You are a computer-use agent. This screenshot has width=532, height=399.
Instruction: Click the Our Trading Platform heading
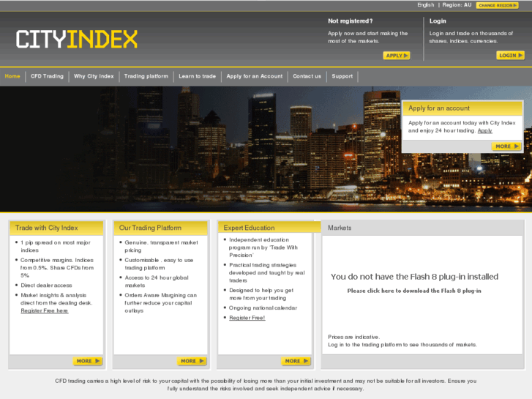click(x=150, y=228)
